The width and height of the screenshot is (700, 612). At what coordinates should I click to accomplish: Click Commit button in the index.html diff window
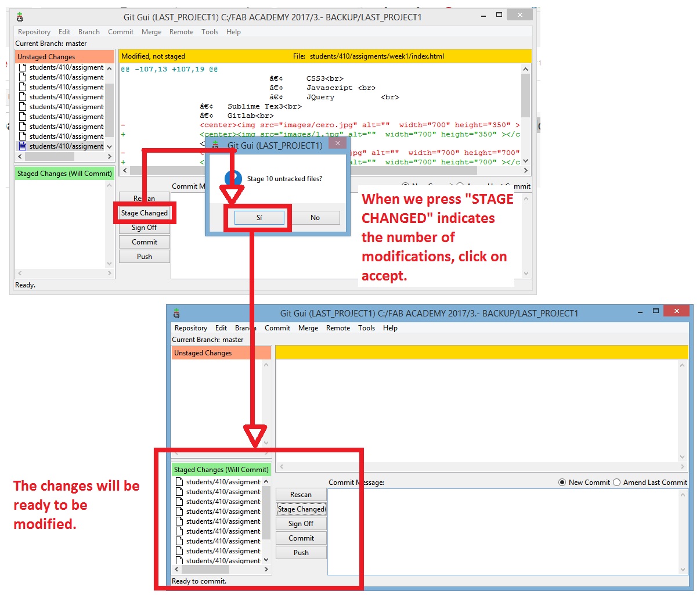click(x=145, y=242)
